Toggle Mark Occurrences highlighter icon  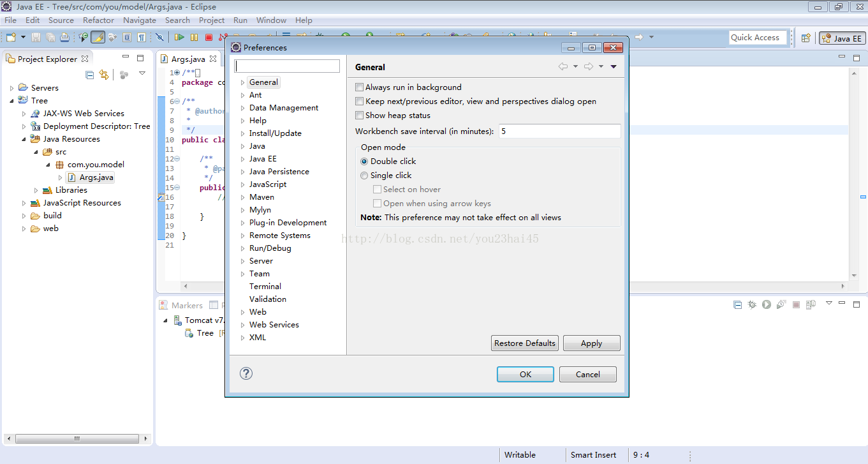point(98,38)
